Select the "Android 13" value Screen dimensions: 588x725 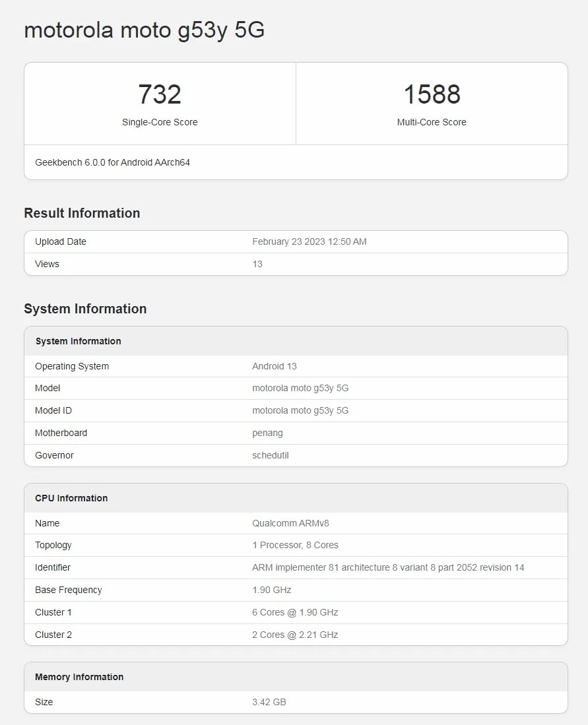click(275, 366)
